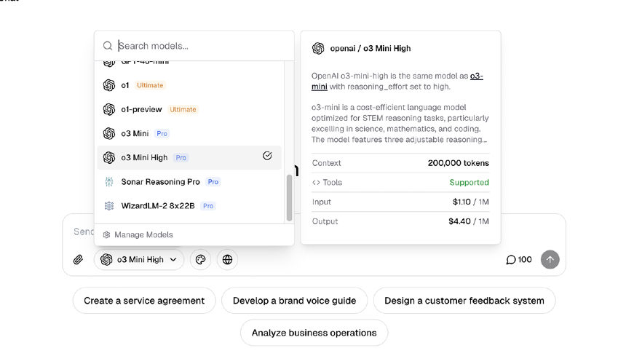Choose the o1-preview model entry

click(141, 109)
